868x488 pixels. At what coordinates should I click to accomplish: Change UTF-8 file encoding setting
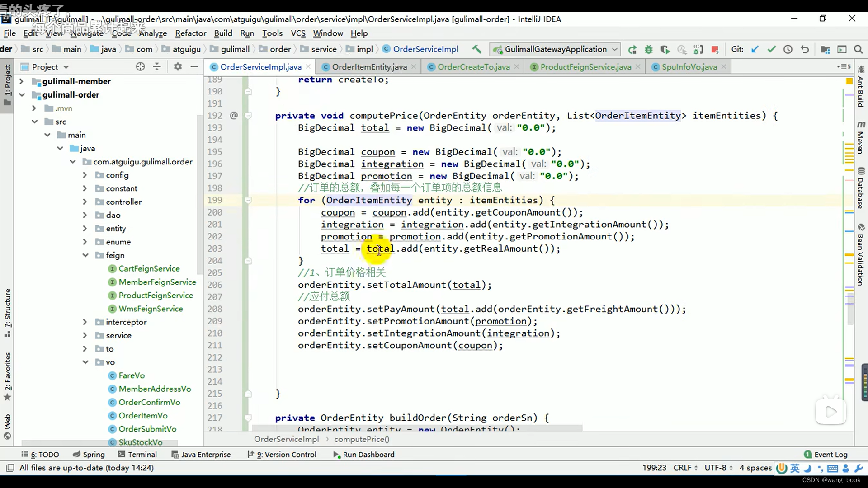coord(718,468)
